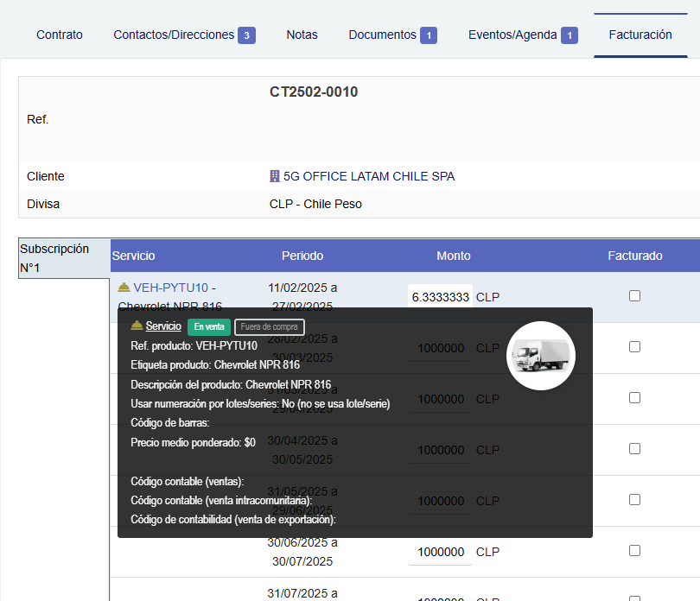The height and width of the screenshot is (601, 700).
Task: Open the VEH-PYTU10 service link
Action: tap(170, 288)
